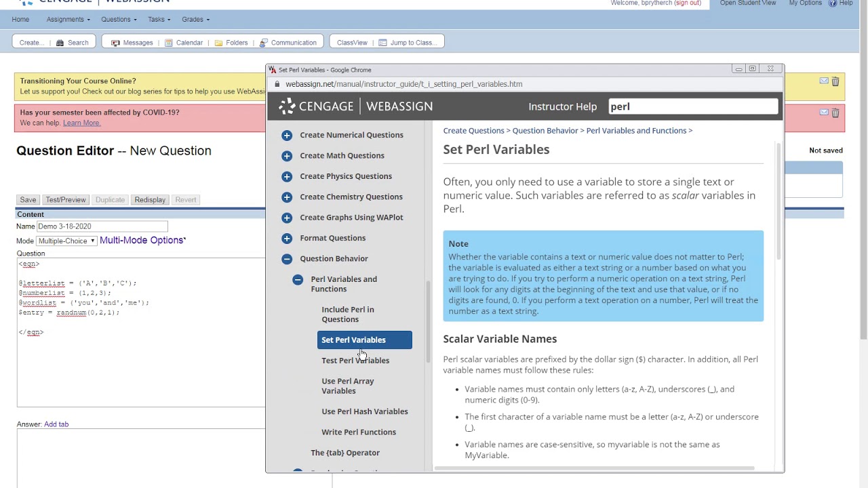Open The {tab} Operator topic
868x488 pixels.
345,453
